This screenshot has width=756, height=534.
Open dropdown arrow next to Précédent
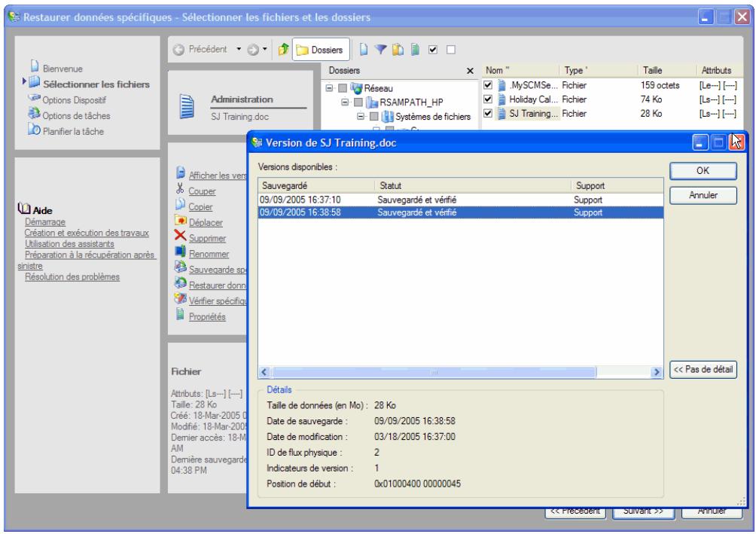[239, 49]
